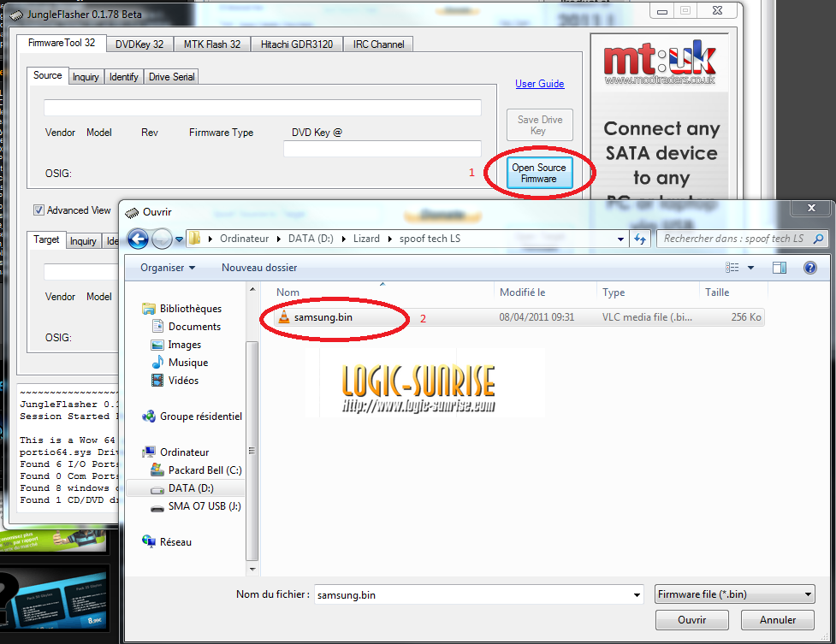Switch to the DVDKey 32 tab
Image resolution: width=836 pixels, height=644 pixels.
click(139, 44)
